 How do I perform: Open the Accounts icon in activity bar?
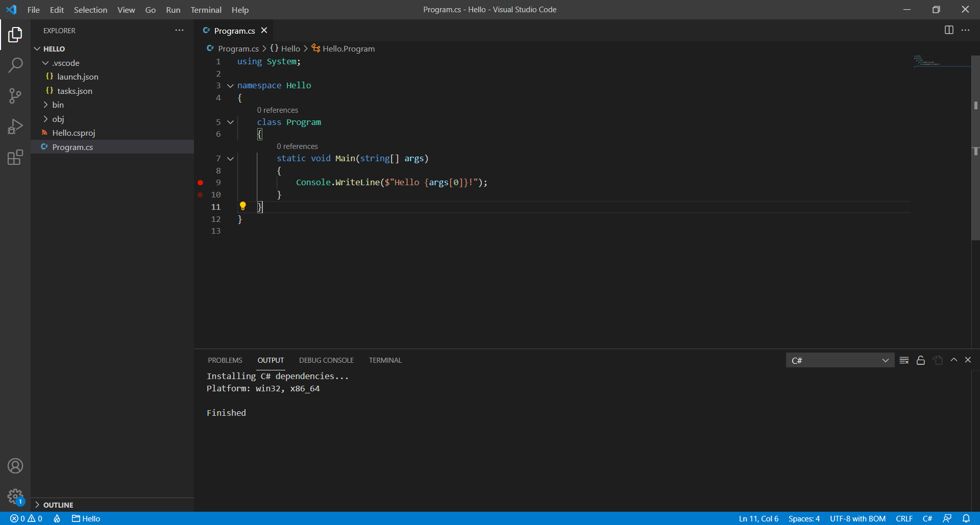15,466
